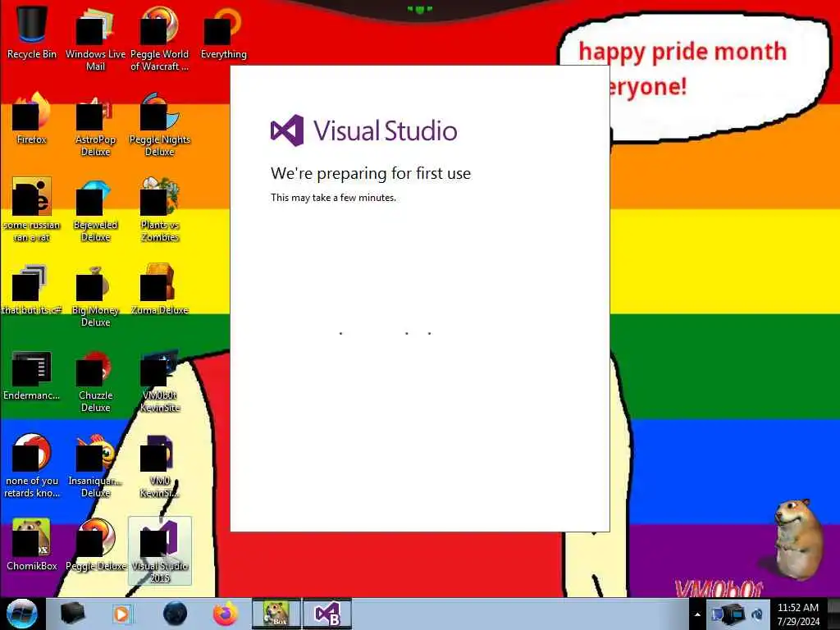Open the Everything search desktop shortcut

click(x=223, y=33)
